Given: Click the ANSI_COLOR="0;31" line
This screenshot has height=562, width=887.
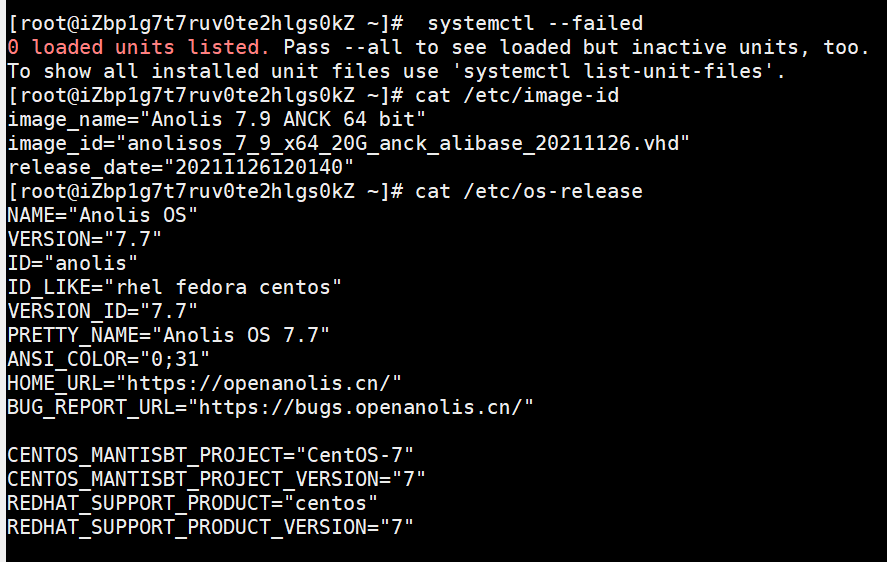Looking at the screenshot, I should click(x=109, y=359).
